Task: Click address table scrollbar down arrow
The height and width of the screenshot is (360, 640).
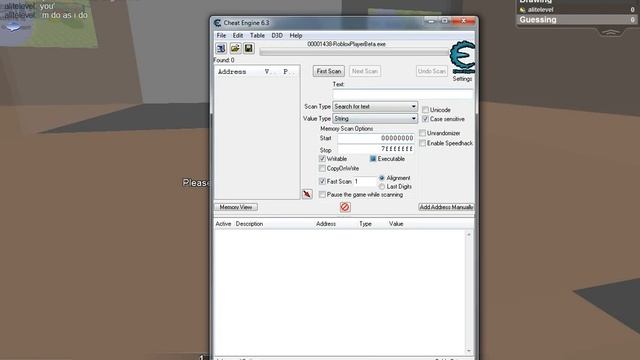Action: [x=469, y=351]
